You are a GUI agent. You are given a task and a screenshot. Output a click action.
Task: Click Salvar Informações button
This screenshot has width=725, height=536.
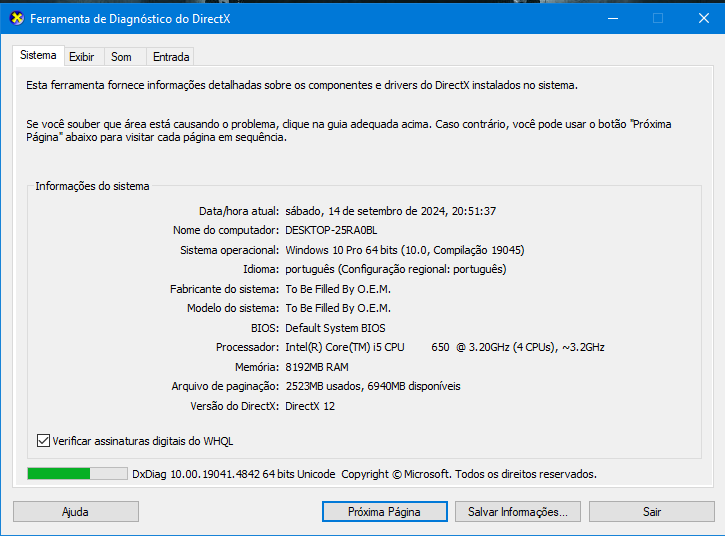[x=518, y=512]
